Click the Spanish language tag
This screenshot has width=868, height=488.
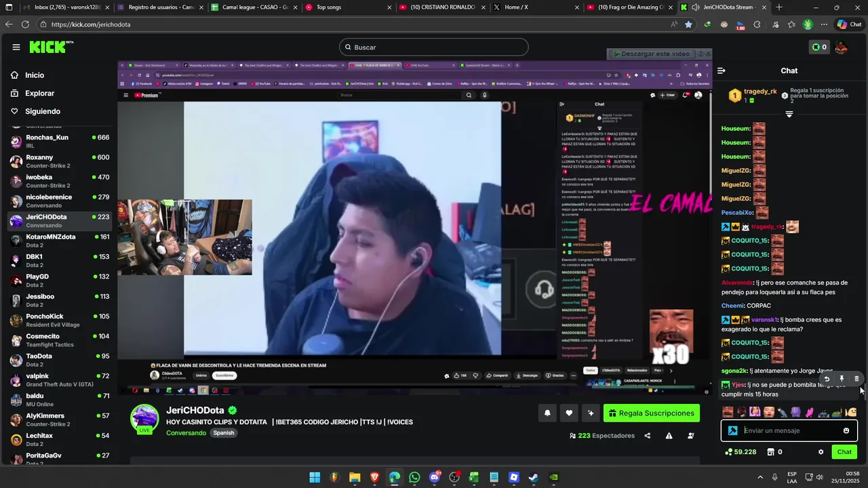point(223,433)
